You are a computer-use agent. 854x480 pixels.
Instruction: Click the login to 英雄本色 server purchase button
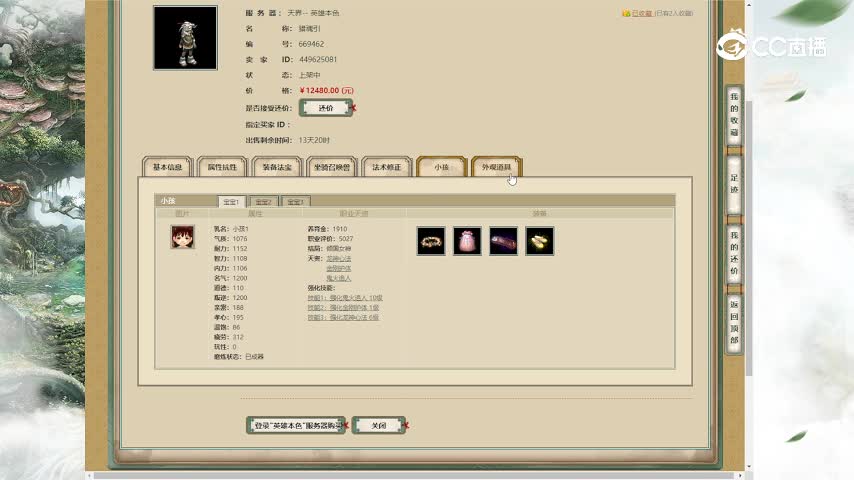point(296,426)
